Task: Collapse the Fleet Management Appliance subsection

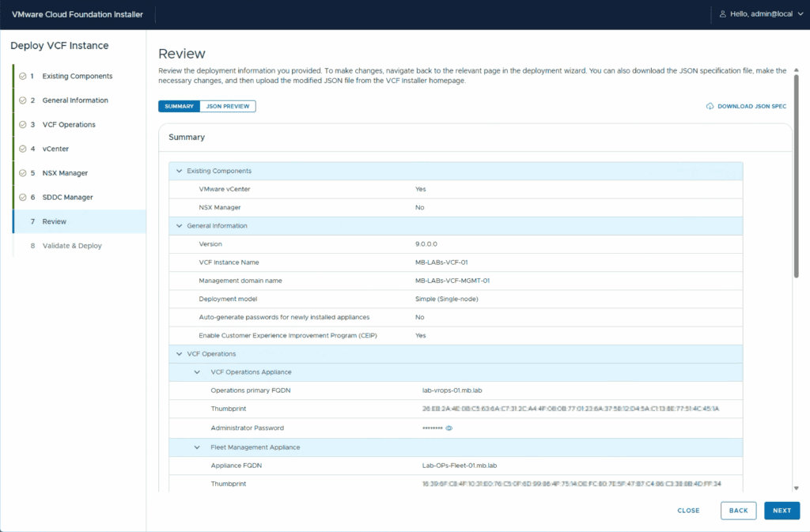Action: (197, 447)
